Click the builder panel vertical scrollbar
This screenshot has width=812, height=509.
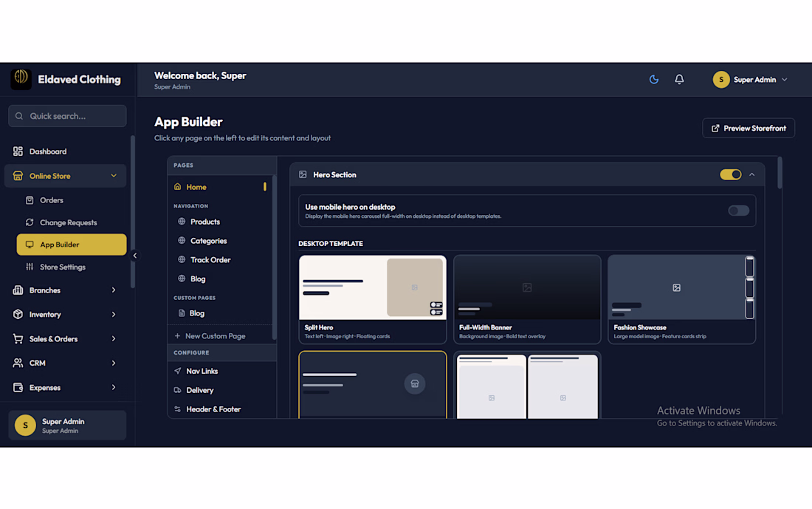[780, 173]
